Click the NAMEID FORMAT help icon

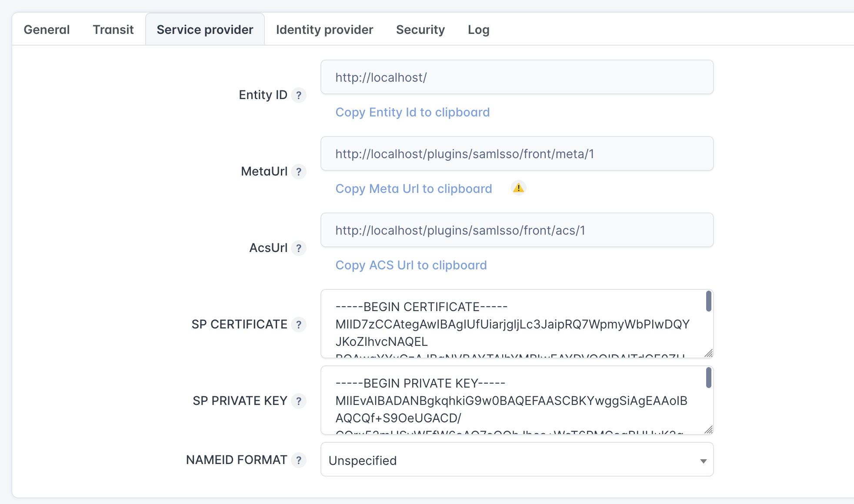(299, 460)
